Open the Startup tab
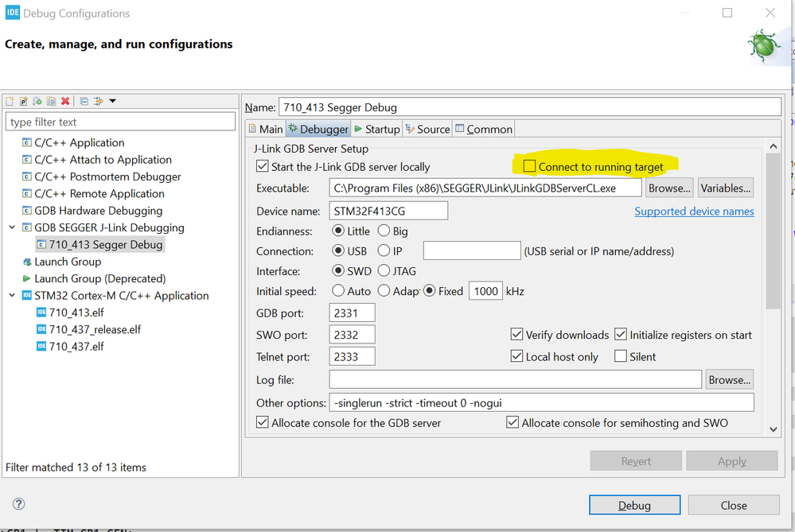The image size is (795, 532). tap(377, 129)
